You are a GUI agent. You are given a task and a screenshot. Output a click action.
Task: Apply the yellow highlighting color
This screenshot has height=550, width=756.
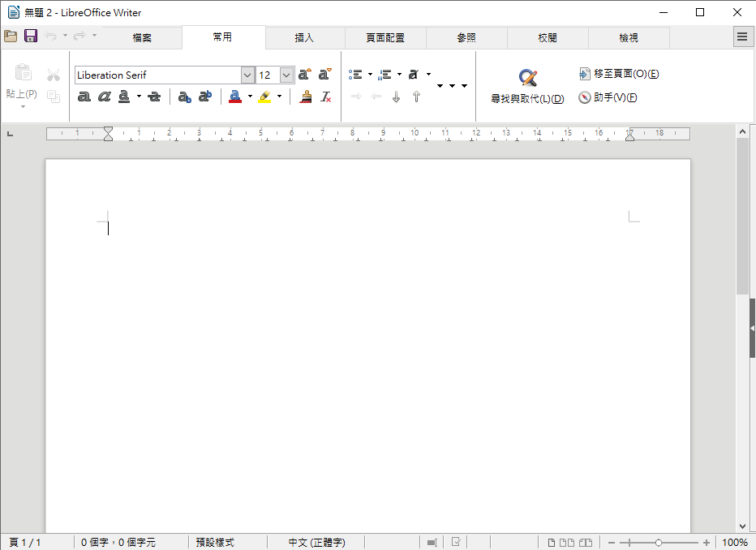(264, 97)
